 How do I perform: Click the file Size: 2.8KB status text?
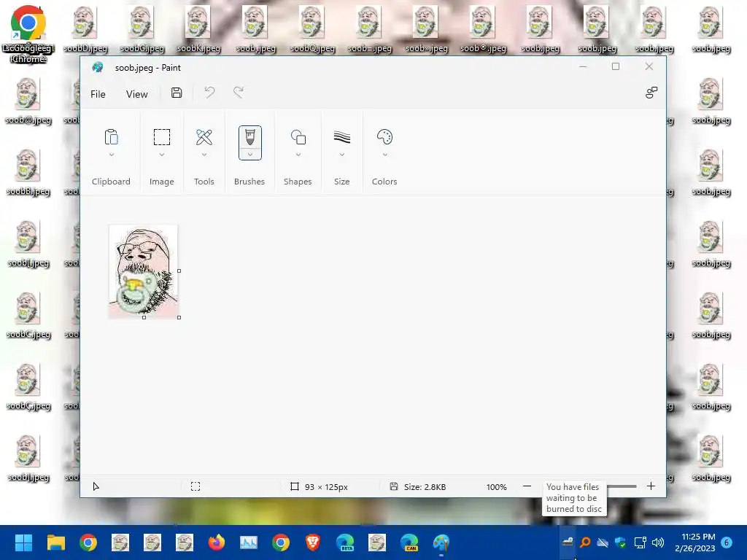(425, 486)
